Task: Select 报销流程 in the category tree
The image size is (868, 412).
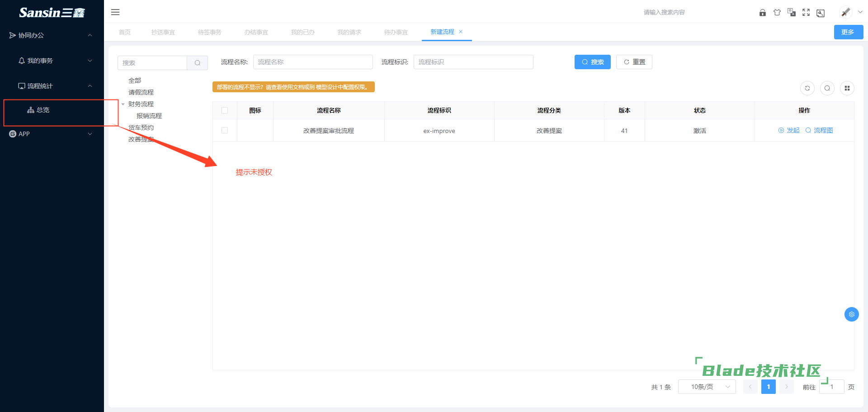Action: [x=149, y=116]
